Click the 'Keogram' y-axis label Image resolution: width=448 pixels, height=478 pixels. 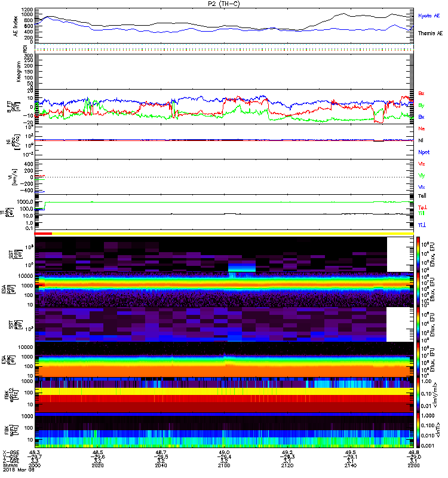(19, 72)
